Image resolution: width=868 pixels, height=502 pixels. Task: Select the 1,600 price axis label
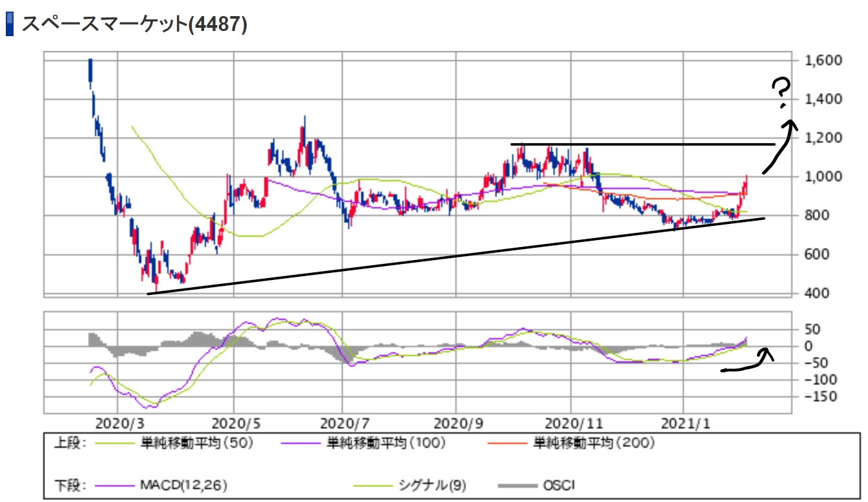(x=823, y=61)
